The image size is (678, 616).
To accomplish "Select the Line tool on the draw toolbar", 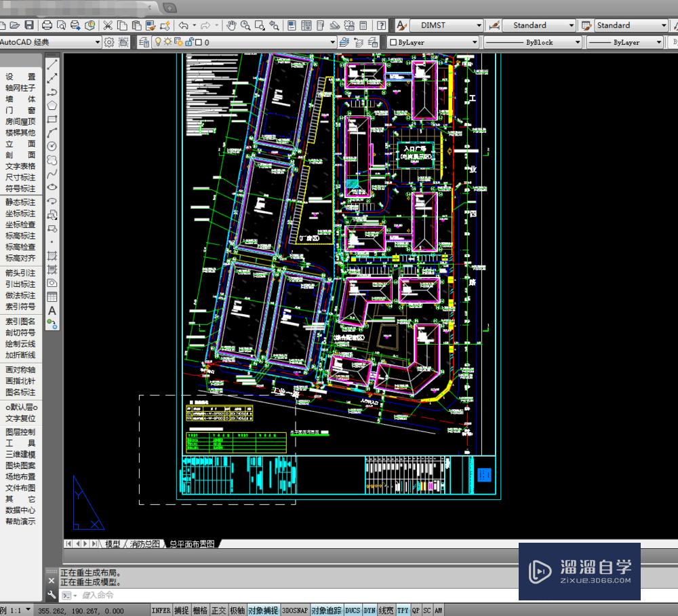I will [52, 65].
